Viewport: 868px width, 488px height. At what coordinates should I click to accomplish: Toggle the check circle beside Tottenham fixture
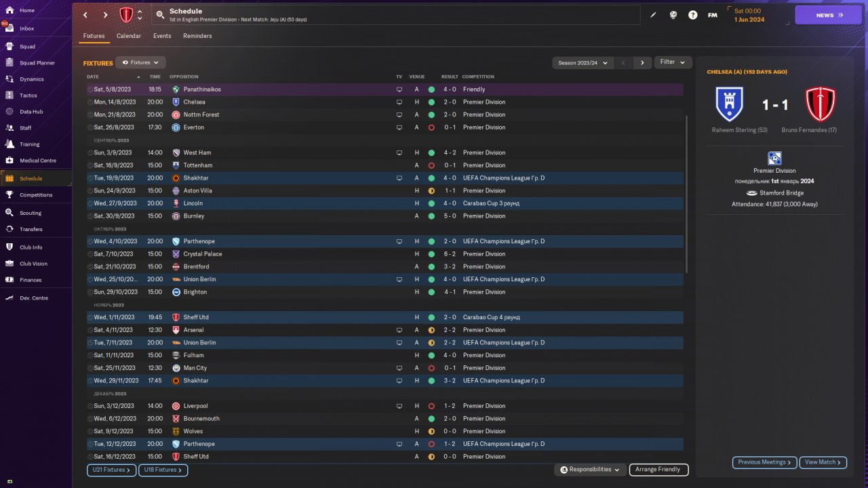point(90,165)
